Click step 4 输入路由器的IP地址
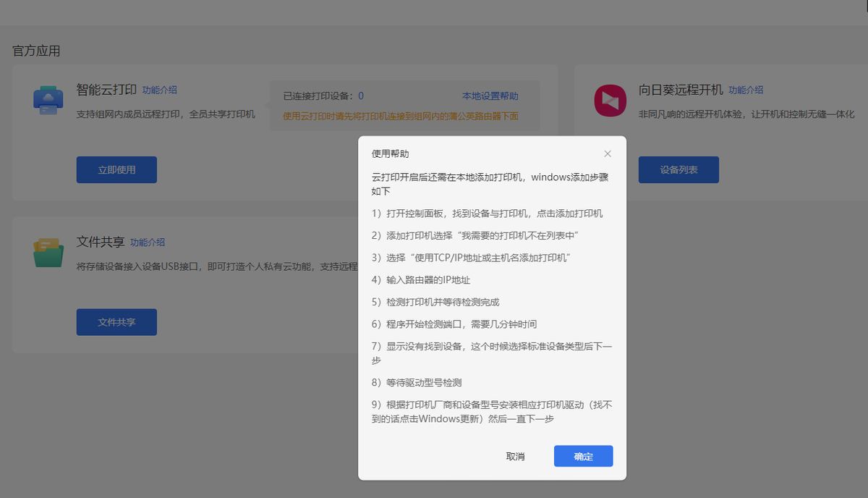Viewport: 868px width, 498px height. (x=421, y=280)
